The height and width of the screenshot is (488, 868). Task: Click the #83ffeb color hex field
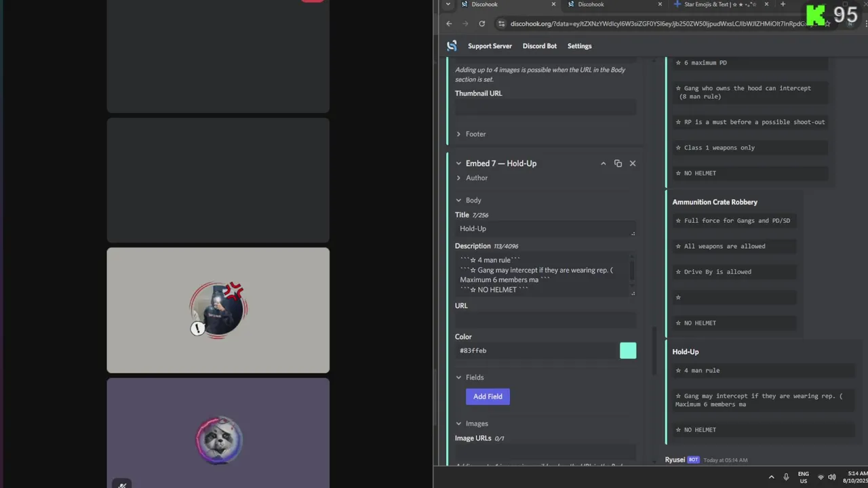pos(536,350)
